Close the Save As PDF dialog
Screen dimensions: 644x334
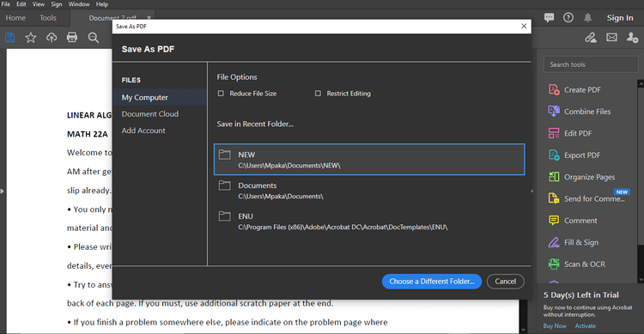[x=524, y=26]
